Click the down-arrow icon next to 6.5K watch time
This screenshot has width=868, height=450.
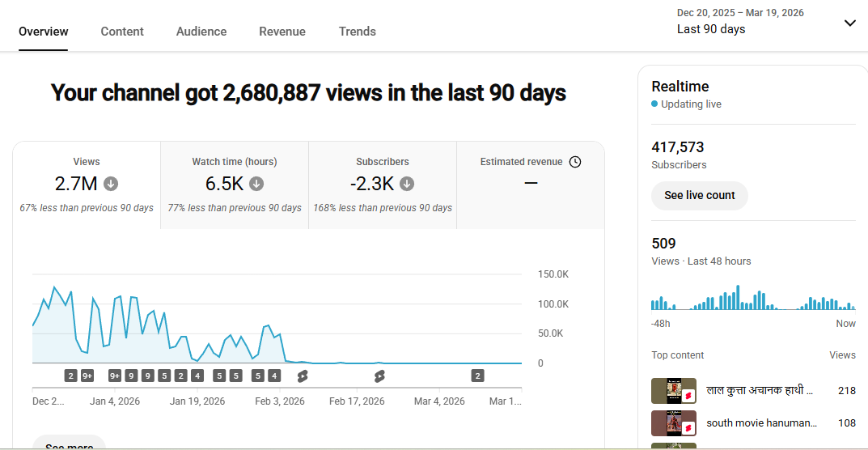coord(256,184)
